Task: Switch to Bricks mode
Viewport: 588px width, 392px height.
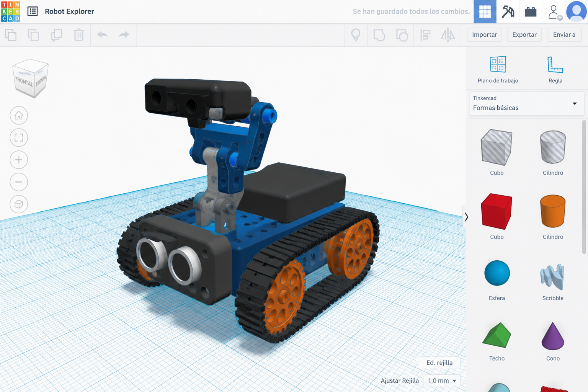Action: click(531, 12)
